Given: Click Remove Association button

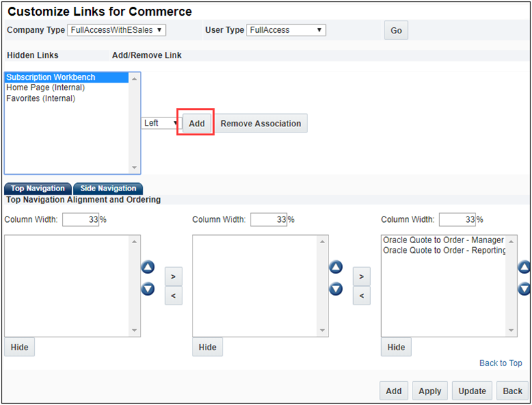Looking at the screenshot, I should (261, 124).
